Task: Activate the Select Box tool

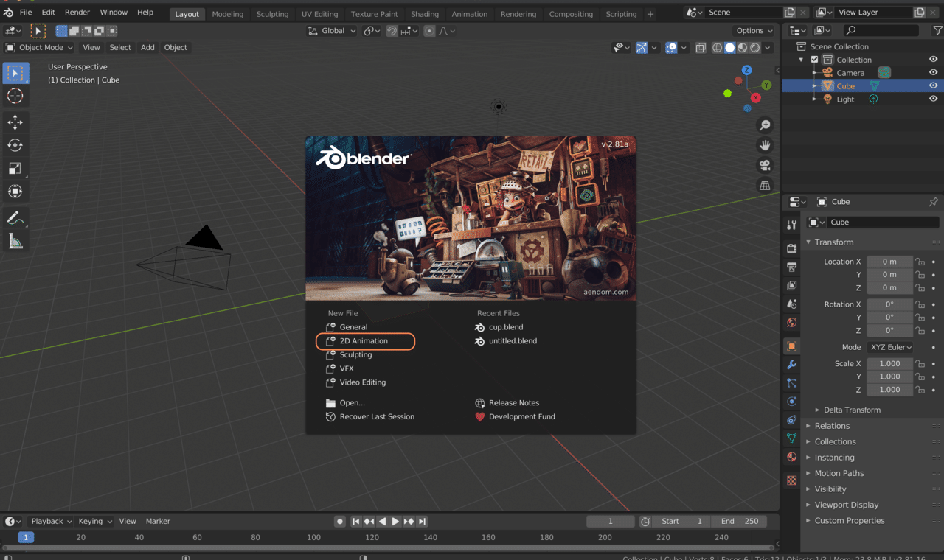Action: 15,73
